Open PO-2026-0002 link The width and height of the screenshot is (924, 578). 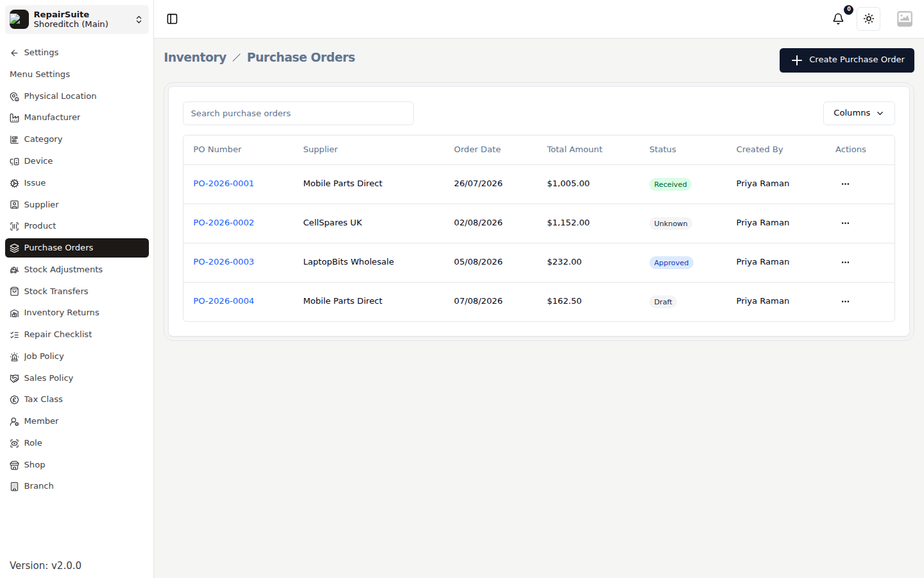coord(223,223)
